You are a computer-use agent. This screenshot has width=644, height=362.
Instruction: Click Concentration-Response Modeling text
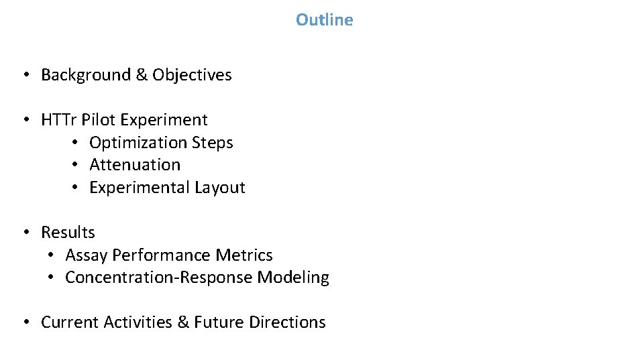pyautogui.click(x=197, y=278)
